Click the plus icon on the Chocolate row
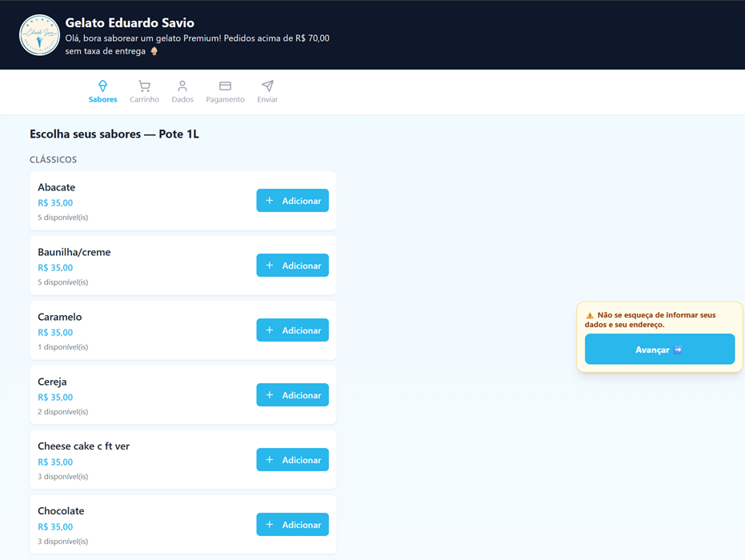The height and width of the screenshot is (560, 745). tap(270, 524)
